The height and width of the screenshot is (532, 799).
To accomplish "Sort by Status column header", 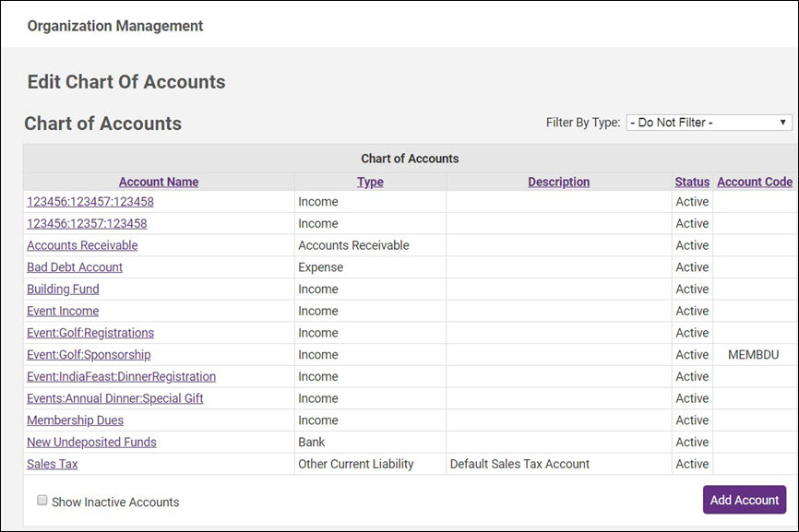I will tap(692, 182).
